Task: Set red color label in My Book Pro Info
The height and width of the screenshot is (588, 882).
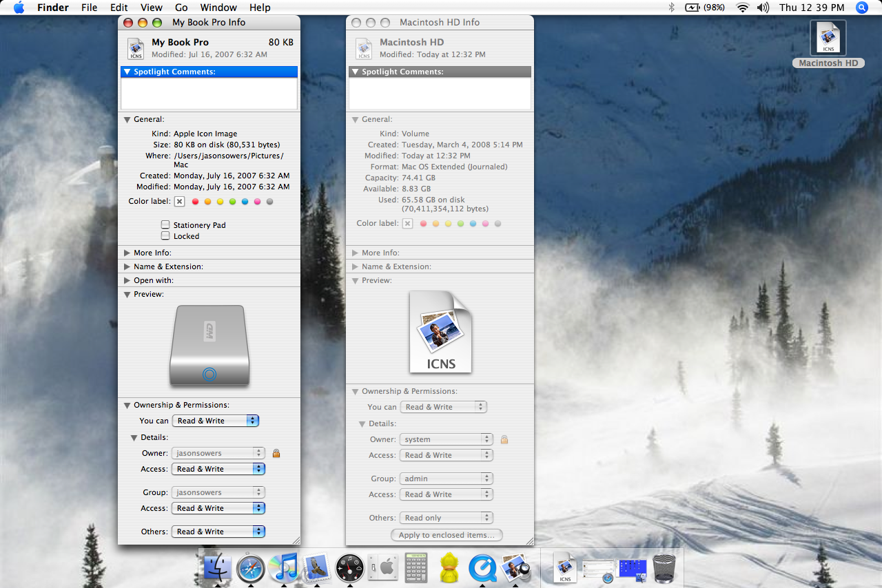Action: tap(196, 202)
